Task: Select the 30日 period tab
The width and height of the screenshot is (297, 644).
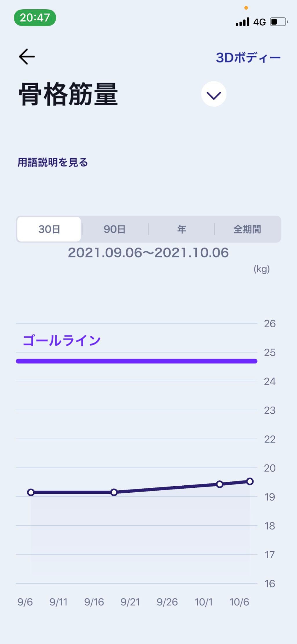Action: click(x=49, y=229)
